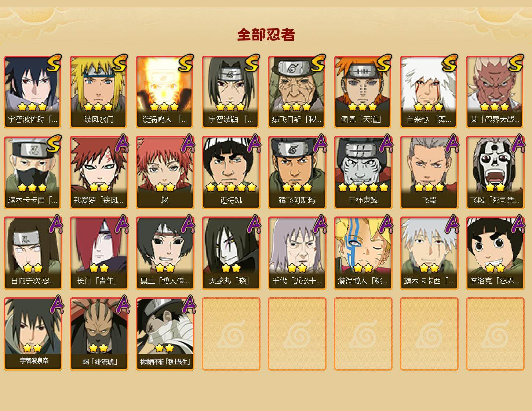
Task: Select the 干柿鬼鲛 ninja card
Action: (x=363, y=172)
